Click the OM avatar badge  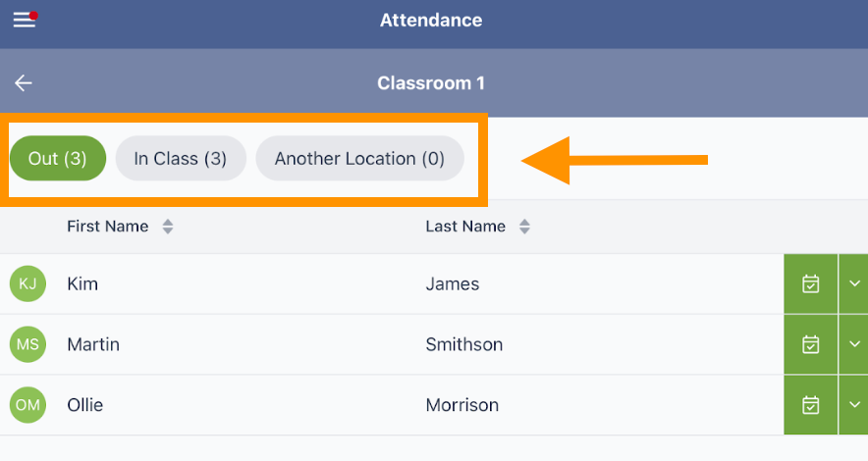[28, 405]
